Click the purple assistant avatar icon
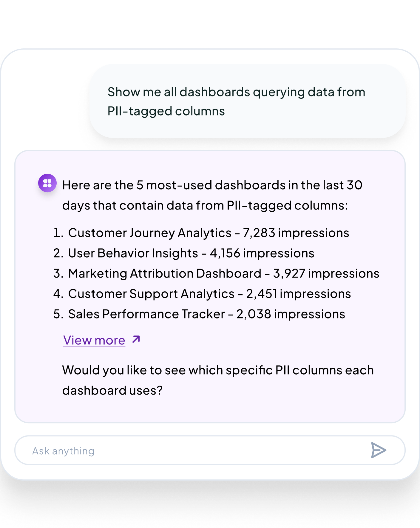Screen dimensions: 420x528 tap(47, 183)
